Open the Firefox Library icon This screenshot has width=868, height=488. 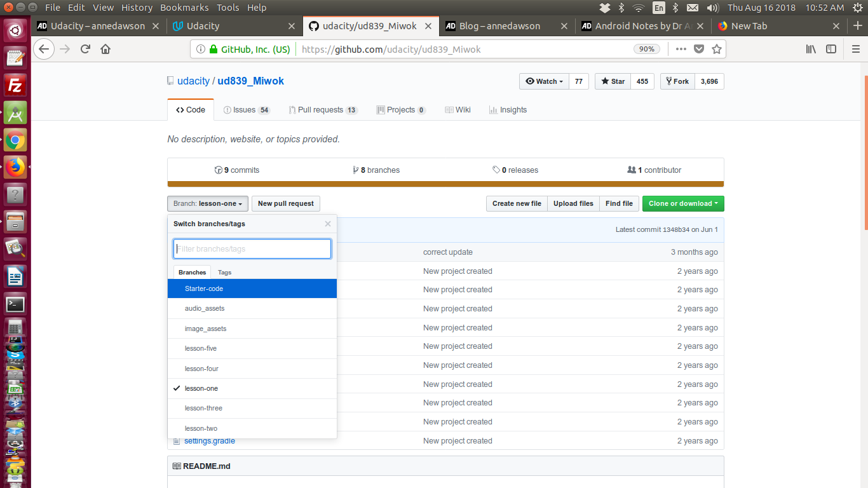pyautogui.click(x=811, y=49)
